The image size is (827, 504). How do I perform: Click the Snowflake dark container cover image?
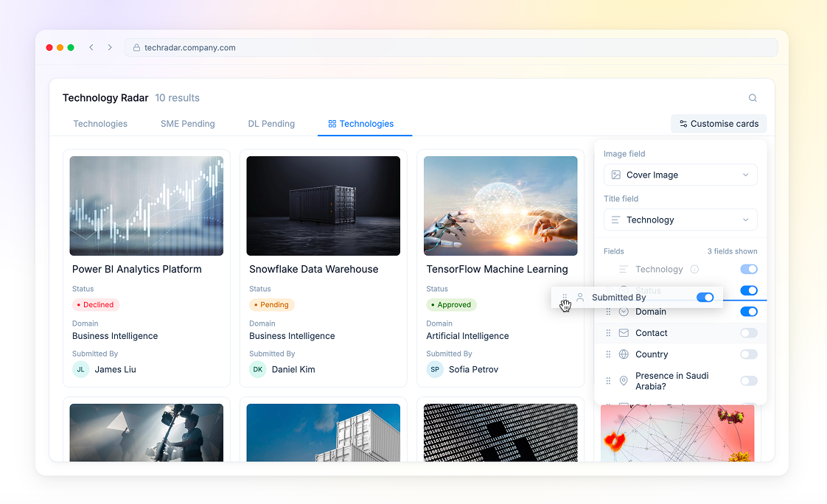pyautogui.click(x=324, y=206)
